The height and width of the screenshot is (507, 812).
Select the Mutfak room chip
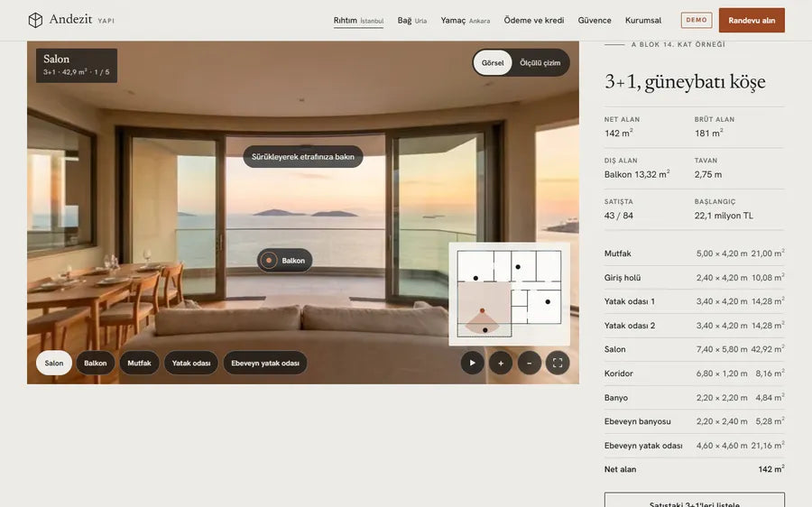click(139, 363)
